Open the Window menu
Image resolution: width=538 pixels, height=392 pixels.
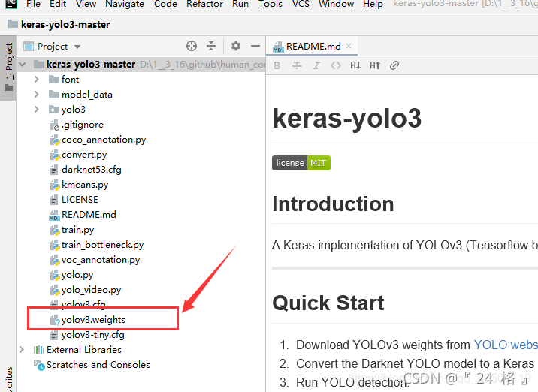click(x=336, y=4)
